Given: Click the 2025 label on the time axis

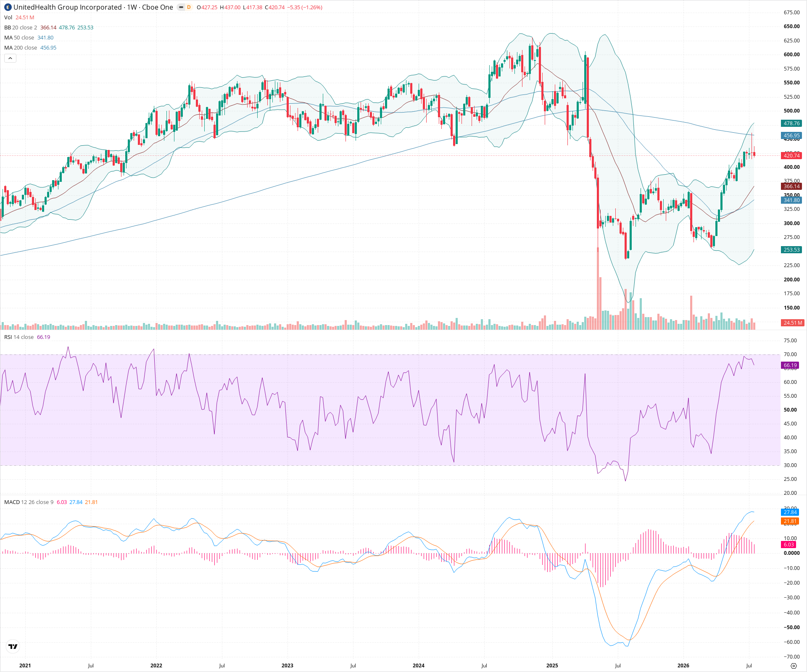Looking at the screenshot, I should coord(552,665).
